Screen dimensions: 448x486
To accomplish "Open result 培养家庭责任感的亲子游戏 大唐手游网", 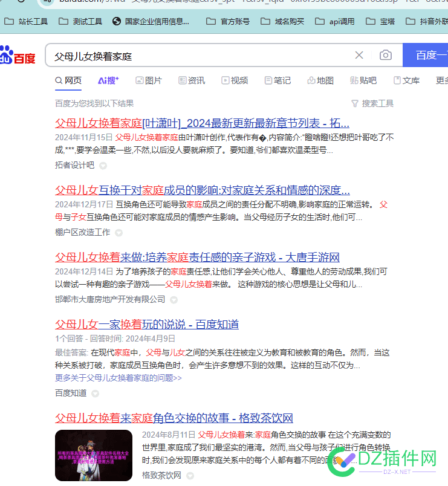I will [x=197, y=258].
